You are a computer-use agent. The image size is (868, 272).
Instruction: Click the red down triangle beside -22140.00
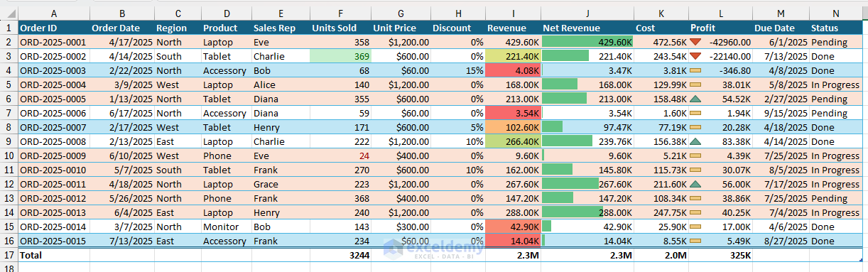tap(695, 56)
